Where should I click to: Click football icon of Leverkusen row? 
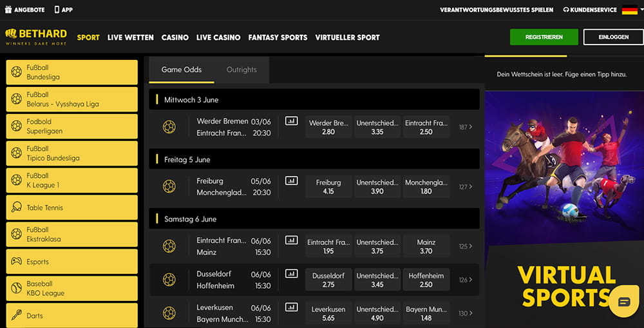click(169, 313)
